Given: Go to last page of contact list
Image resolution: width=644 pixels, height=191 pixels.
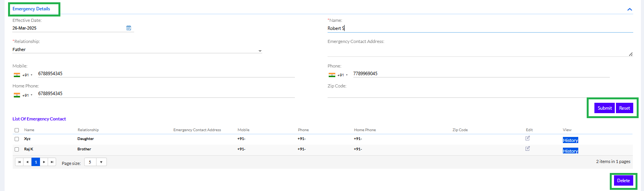Looking at the screenshot, I should (52, 162).
